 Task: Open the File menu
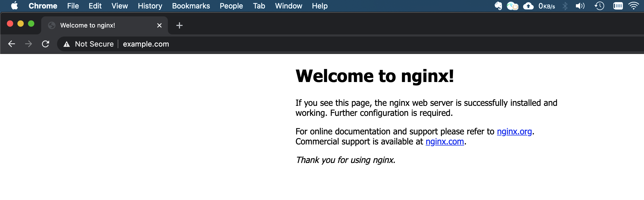[73, 6]
